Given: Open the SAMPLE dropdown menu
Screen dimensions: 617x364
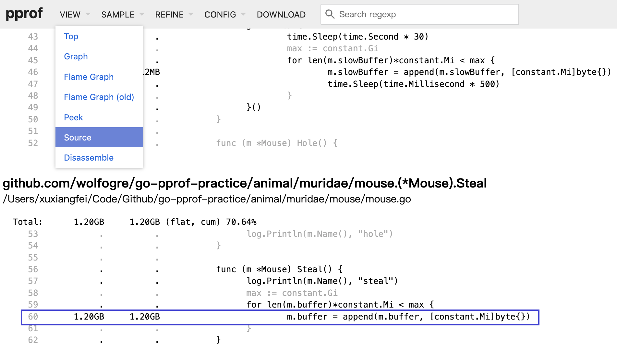Looking at the screenshot, I should point(122,15).
